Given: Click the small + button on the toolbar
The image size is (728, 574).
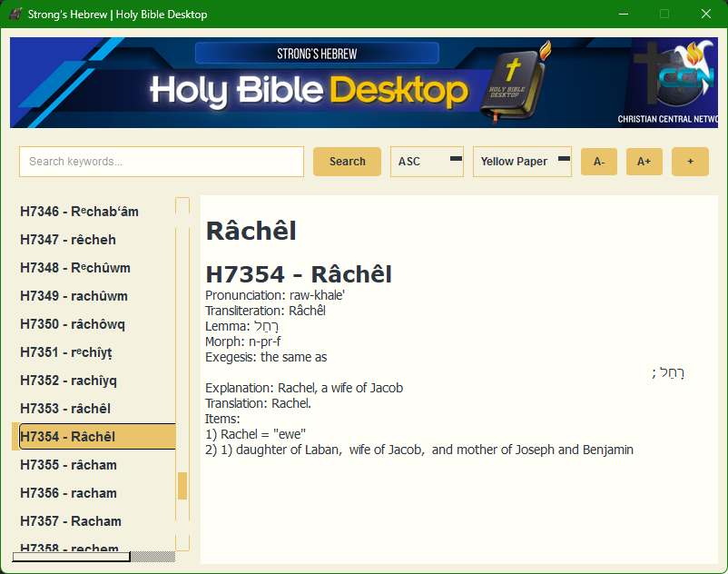Looking at the screenshot, I should click(689, 161).
